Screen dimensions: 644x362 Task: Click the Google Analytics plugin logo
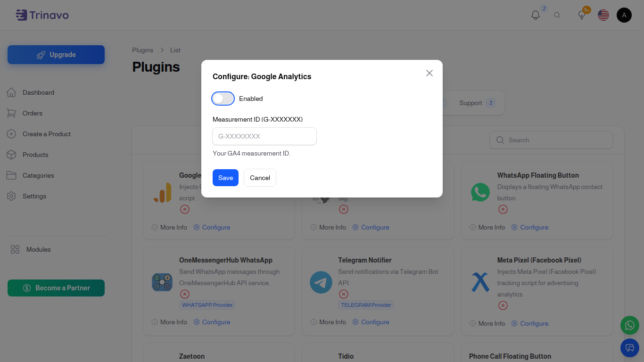[163, 192]
